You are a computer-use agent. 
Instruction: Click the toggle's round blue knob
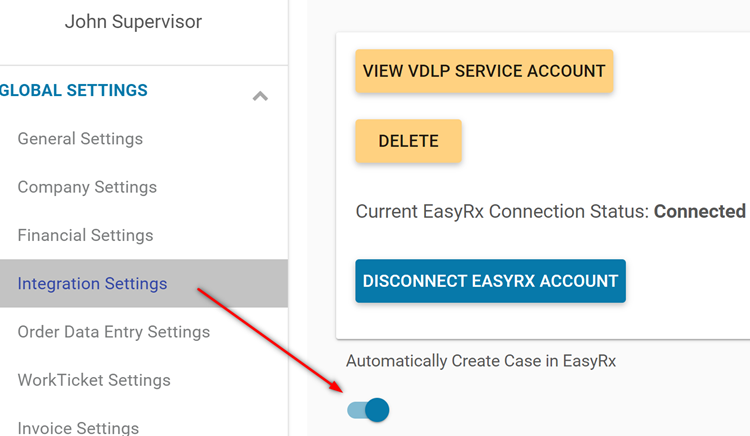tap(377, 410)
